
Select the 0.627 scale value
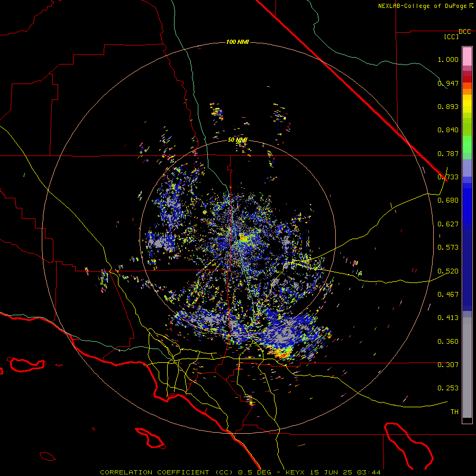click(x=448, y=224)
